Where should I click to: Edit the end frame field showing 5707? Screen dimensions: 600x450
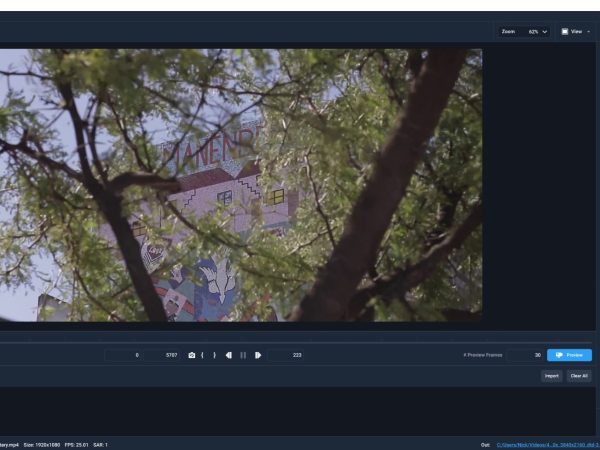pyautogui.click(x=161, y=355)
